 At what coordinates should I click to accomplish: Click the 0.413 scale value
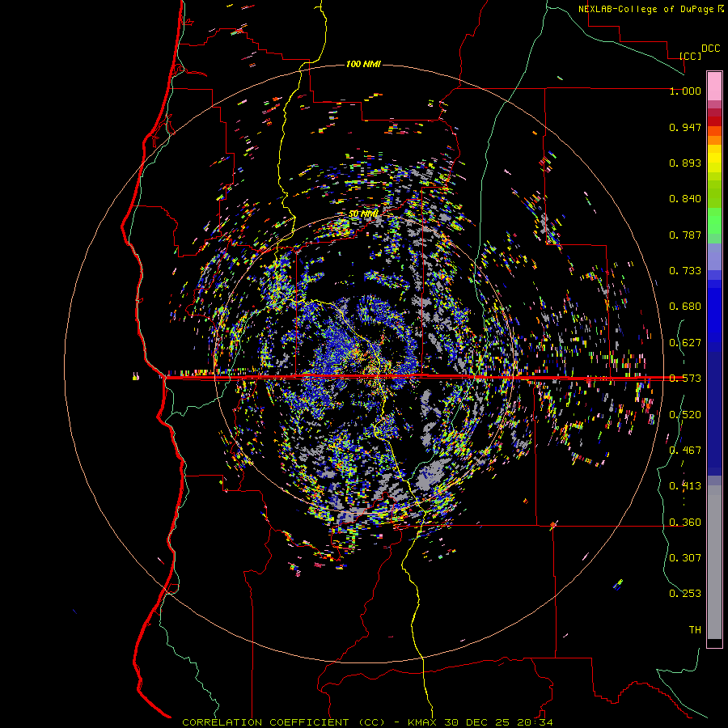(685, 486)
